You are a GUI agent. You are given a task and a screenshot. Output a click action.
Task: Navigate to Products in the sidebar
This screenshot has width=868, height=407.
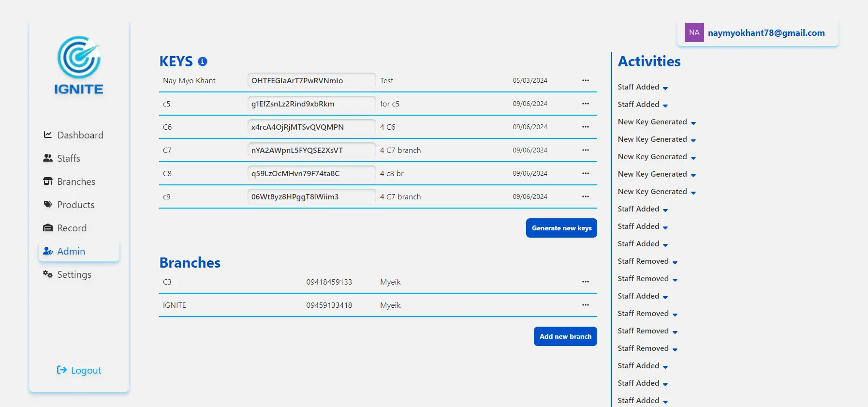click(x=75, y=205)
